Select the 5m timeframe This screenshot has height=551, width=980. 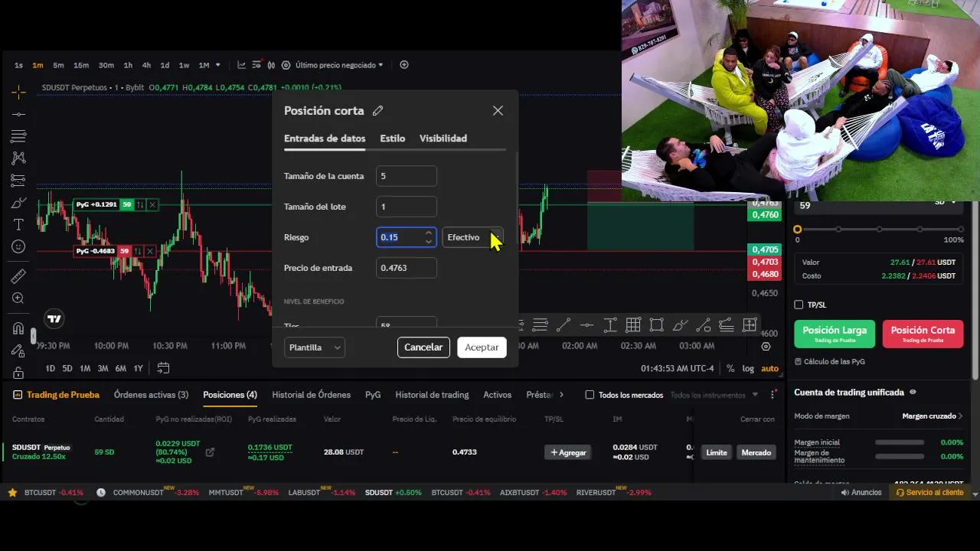pyautogui.click(x=58, y=65)
